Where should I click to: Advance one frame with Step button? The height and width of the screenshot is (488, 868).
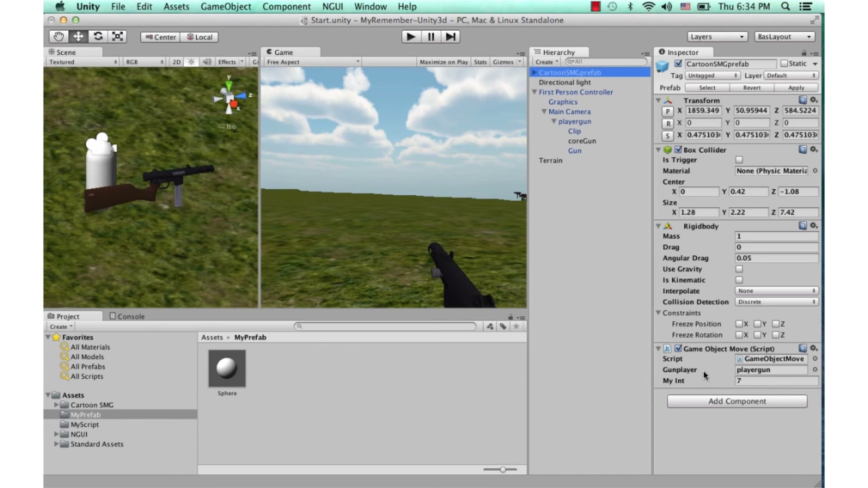pos(450,37)
